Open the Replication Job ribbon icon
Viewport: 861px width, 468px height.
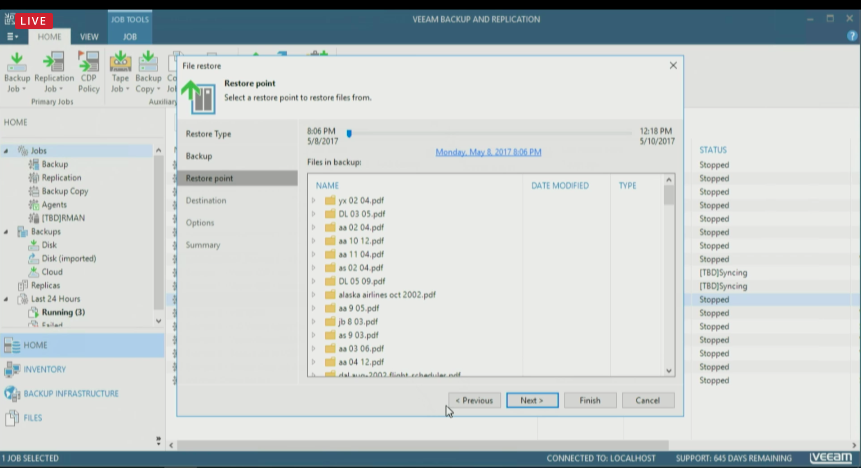[x=54, y=69]
